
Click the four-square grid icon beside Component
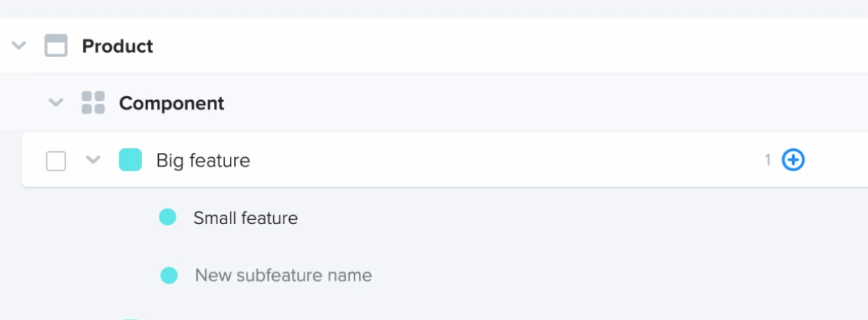click(93, 103)
